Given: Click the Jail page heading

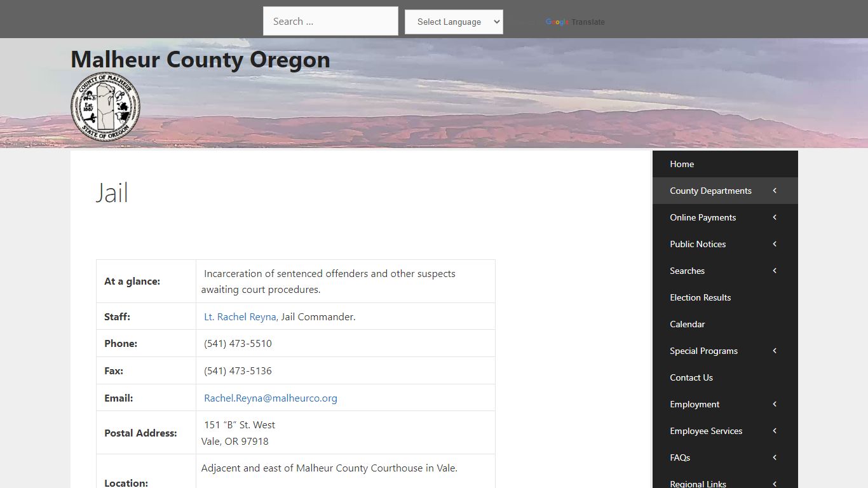Looking at the screenshot, I should click(x=112, y=193).
